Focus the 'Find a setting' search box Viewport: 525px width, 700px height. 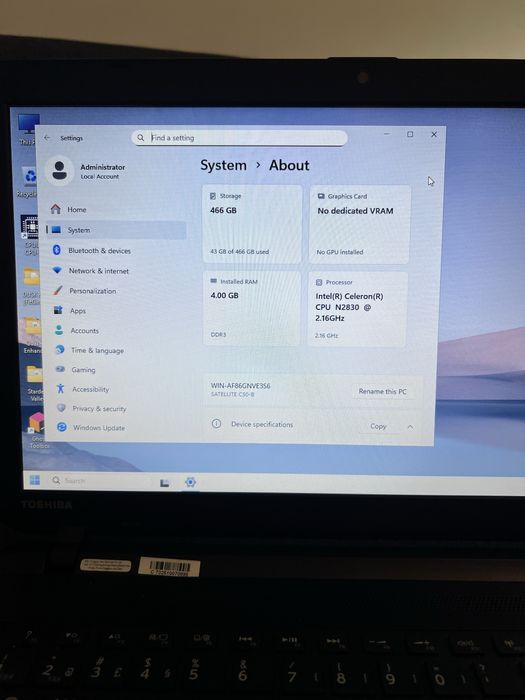239,138
